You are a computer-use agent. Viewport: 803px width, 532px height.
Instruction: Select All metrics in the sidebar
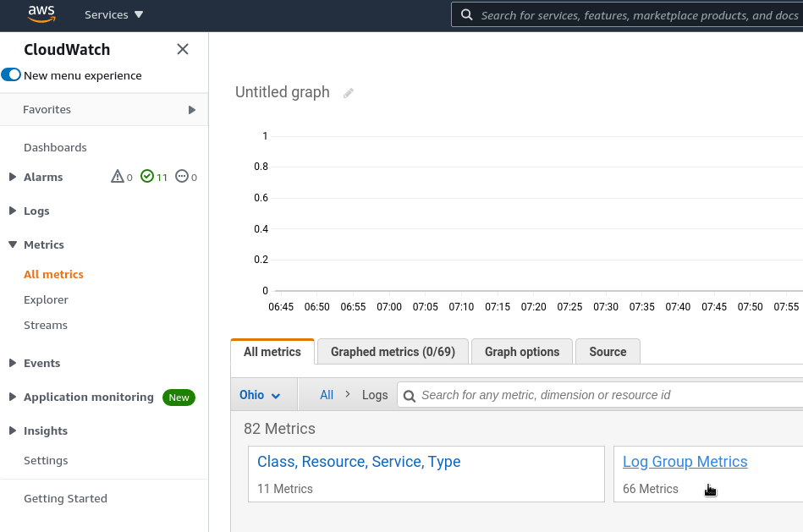point(54,274)
